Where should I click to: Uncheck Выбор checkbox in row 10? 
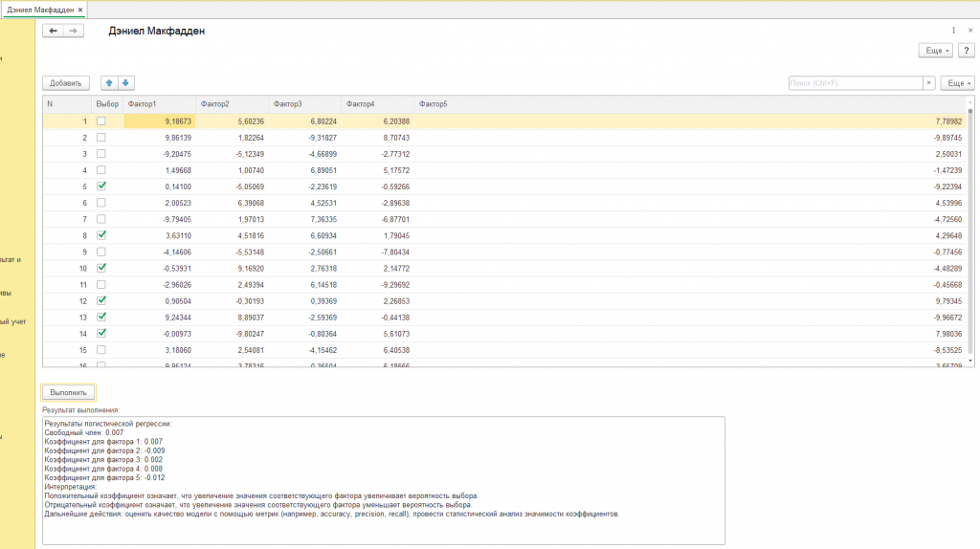coord(101,268)
